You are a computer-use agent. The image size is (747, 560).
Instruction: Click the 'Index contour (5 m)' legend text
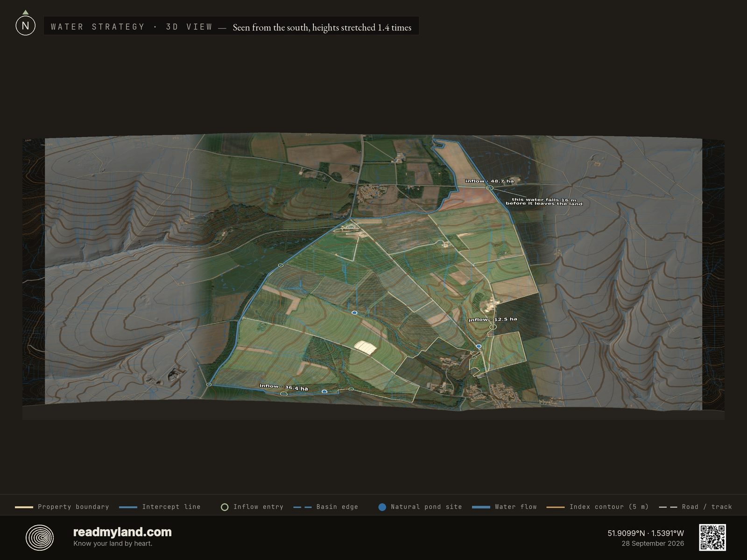[609, 507]
